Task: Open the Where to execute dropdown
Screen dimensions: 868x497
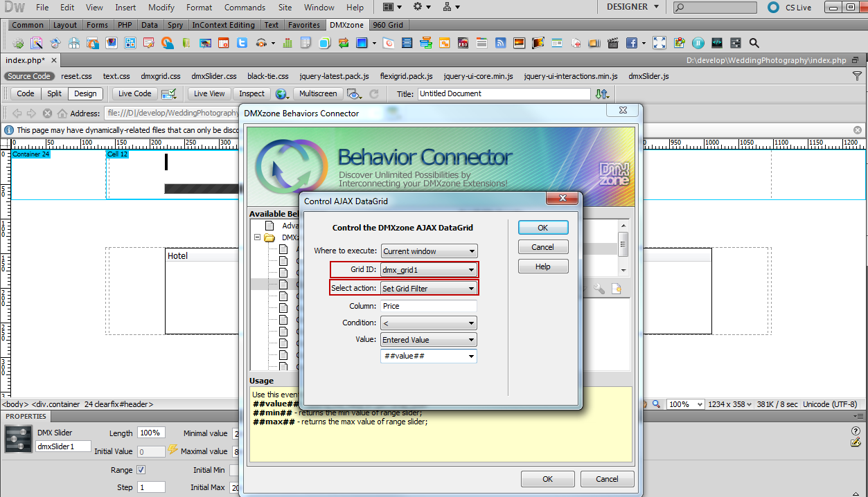Action: (x=429, y=251)
